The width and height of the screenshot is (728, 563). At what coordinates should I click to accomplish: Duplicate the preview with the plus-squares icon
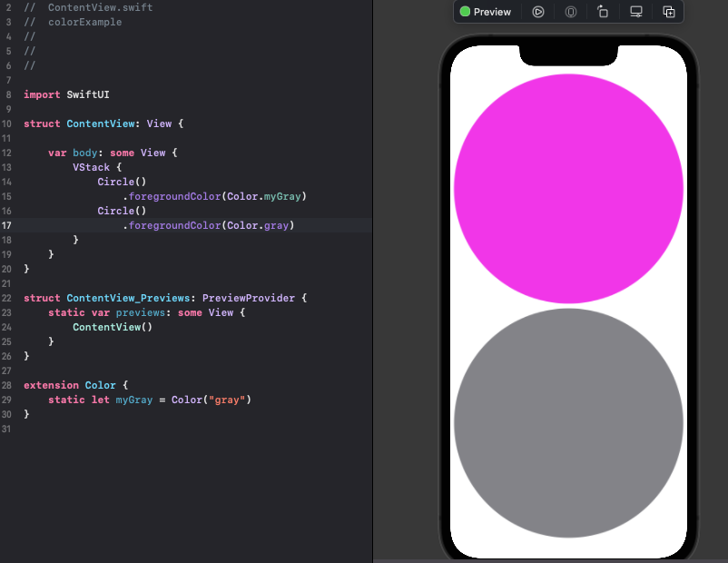[669, 12]
